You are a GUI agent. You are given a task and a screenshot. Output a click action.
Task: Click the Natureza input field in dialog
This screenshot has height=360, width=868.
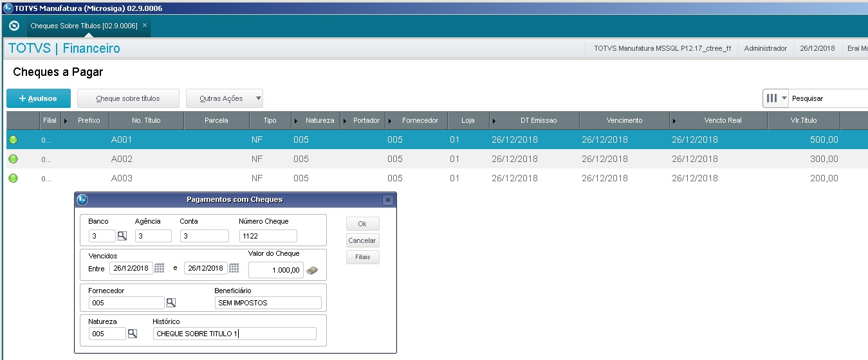[107, 334]
